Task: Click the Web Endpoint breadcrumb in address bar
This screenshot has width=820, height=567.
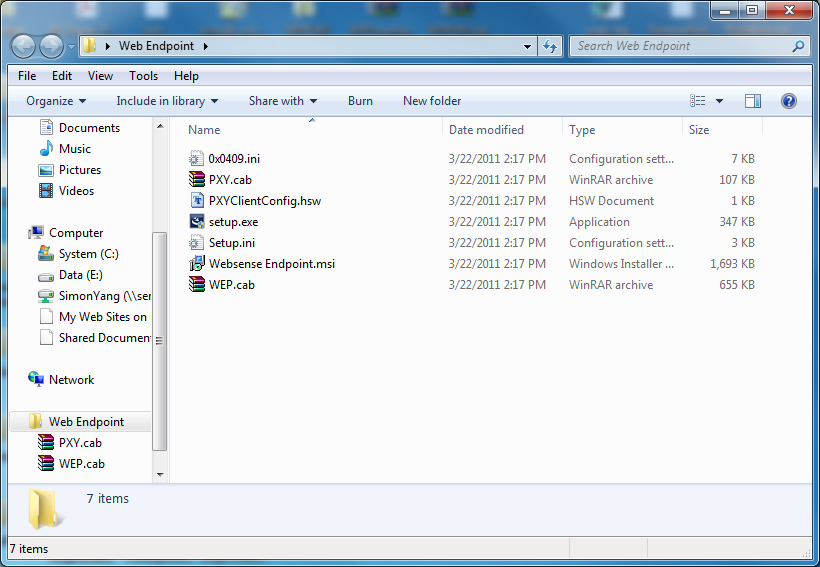Action: [x=156, y=46]
